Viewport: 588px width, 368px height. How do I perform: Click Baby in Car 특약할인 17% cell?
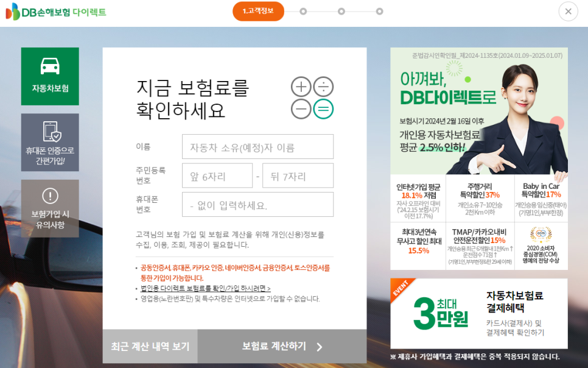[x=541, y=198]
